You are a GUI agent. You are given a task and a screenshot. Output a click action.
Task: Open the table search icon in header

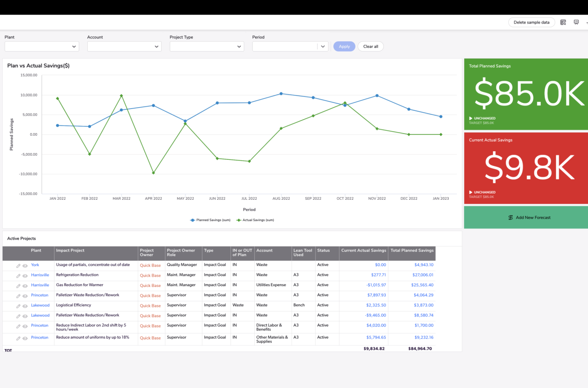[563, 22]
